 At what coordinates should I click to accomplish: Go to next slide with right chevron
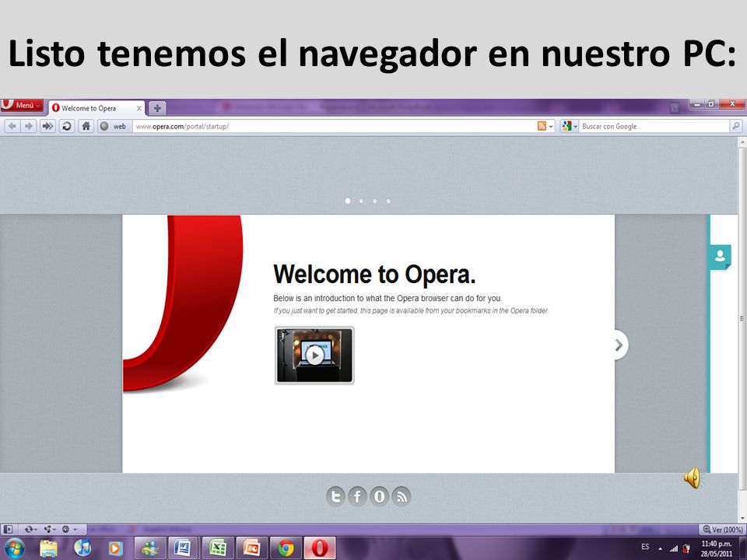619,345
